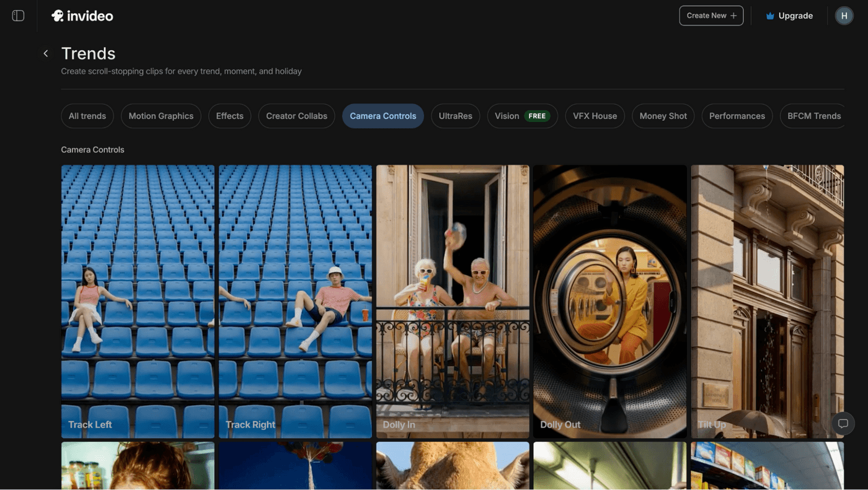The image size is (868, 490).
Task: Click the invideo logo
Action: click(82, 15)
